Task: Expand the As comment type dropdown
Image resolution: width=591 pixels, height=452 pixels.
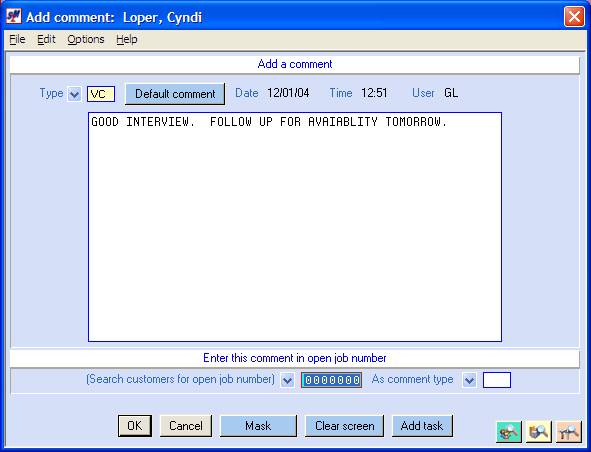Action: 469,380
